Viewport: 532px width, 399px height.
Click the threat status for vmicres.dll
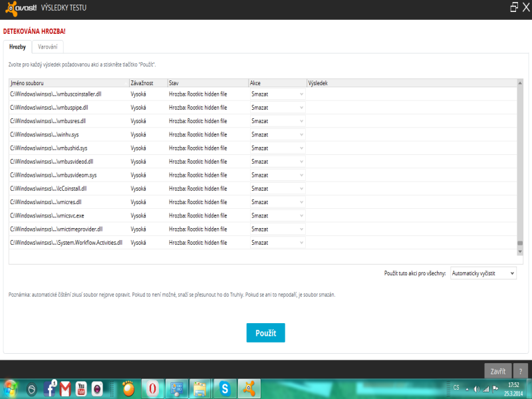point(198,202)
